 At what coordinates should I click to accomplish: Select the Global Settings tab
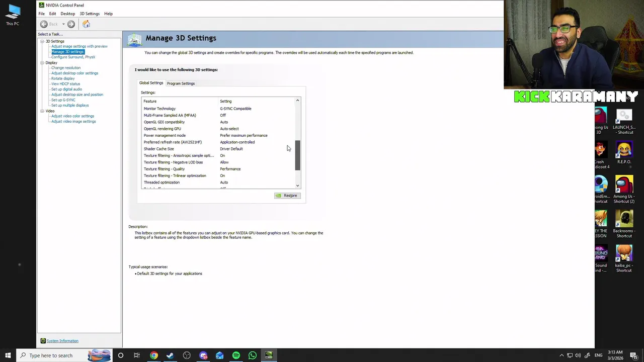[151, 83]
